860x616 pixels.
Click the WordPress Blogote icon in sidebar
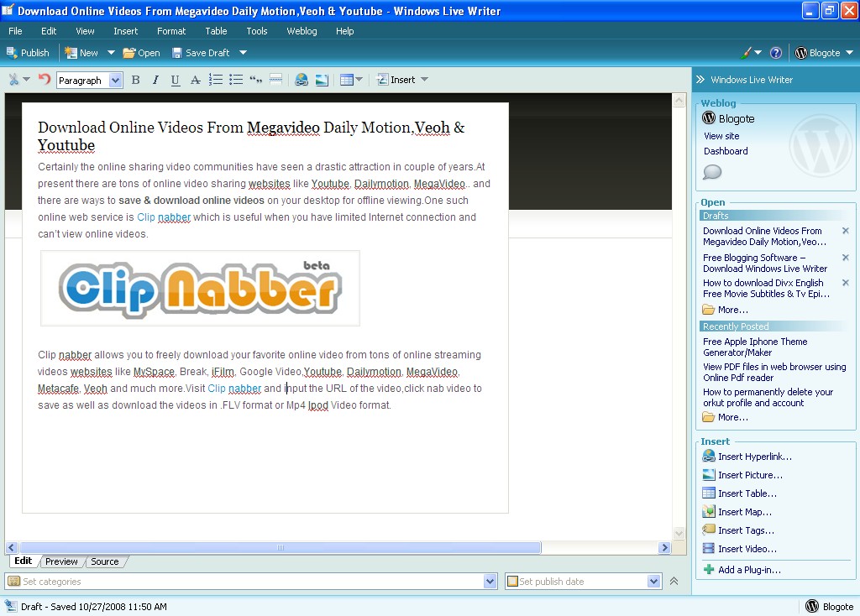[x=709, y=117]
